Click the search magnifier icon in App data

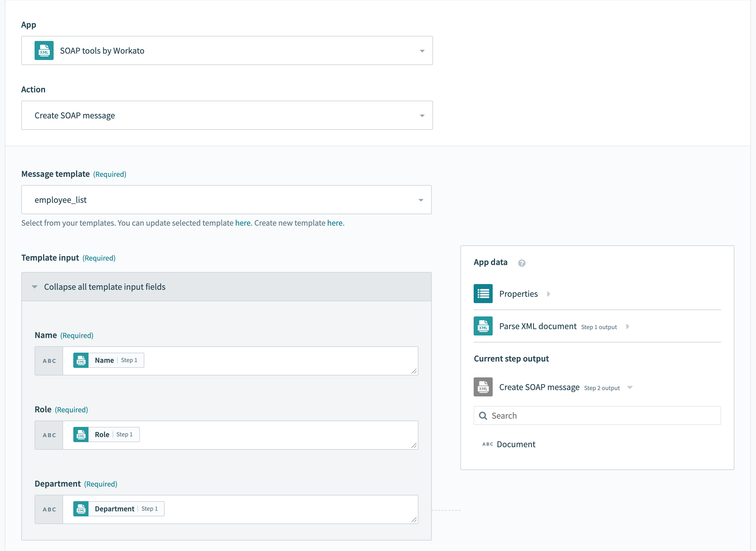[x=483, y=416]
